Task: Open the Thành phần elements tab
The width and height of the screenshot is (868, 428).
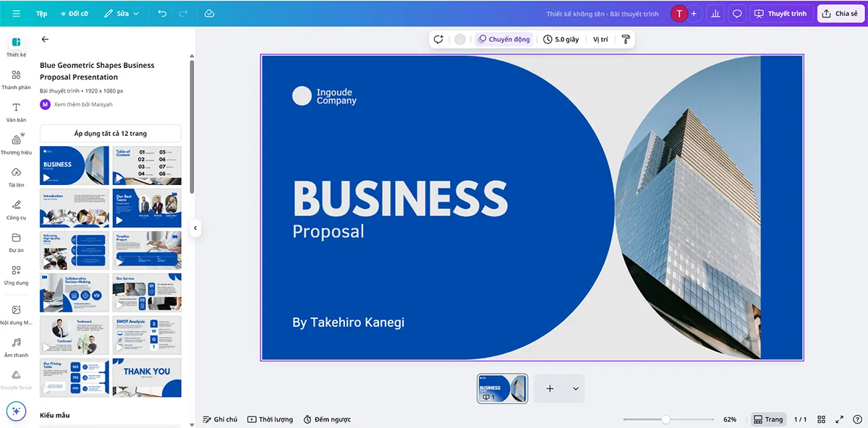Action: (16, 80)
